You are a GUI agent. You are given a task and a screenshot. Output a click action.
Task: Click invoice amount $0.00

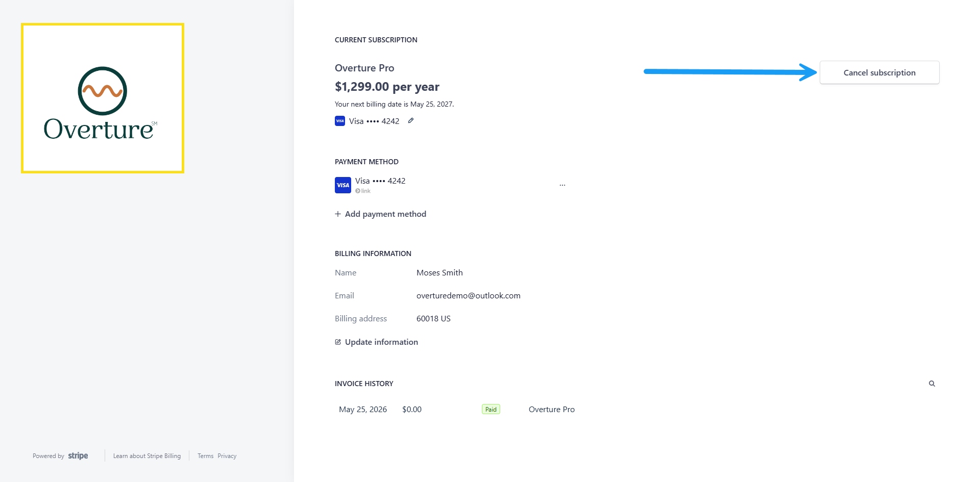point(412,409)
